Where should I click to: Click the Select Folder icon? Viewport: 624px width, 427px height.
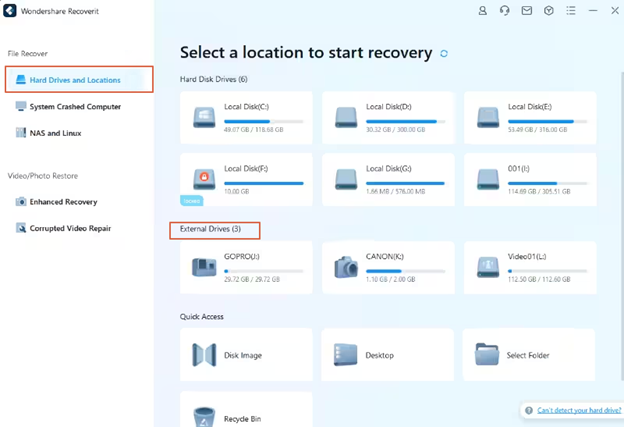point(487,354)
